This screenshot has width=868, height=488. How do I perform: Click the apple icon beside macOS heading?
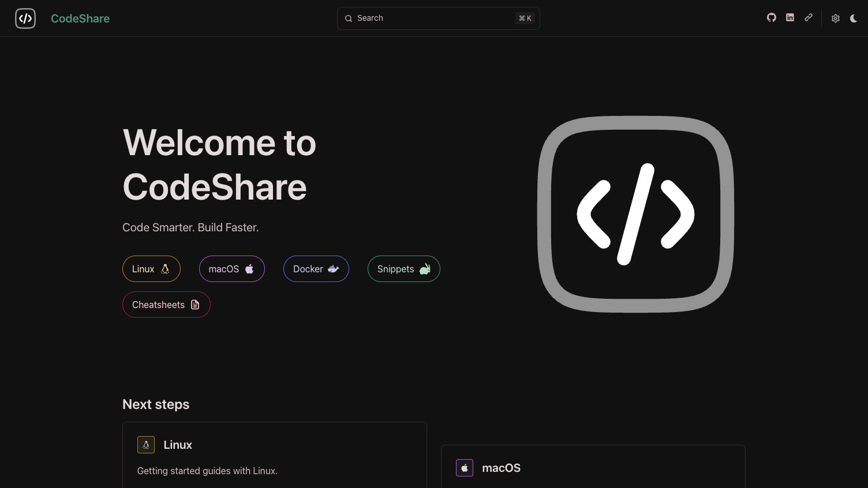coord(465,468)
